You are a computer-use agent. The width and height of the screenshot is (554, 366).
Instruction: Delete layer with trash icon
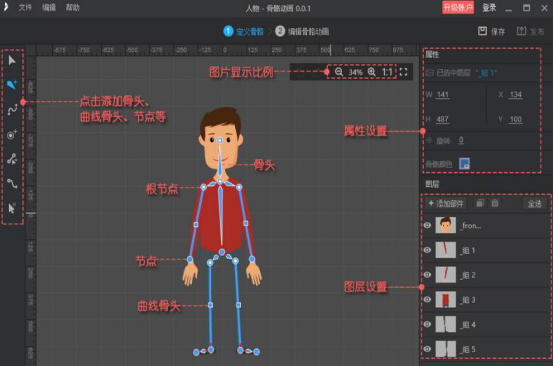pos(495,203)
